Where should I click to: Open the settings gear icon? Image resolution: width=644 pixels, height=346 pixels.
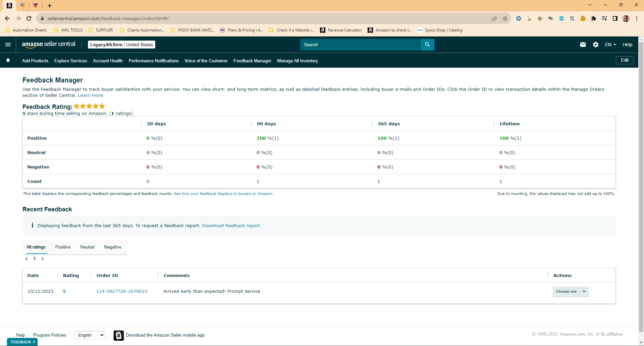[596, 45]
